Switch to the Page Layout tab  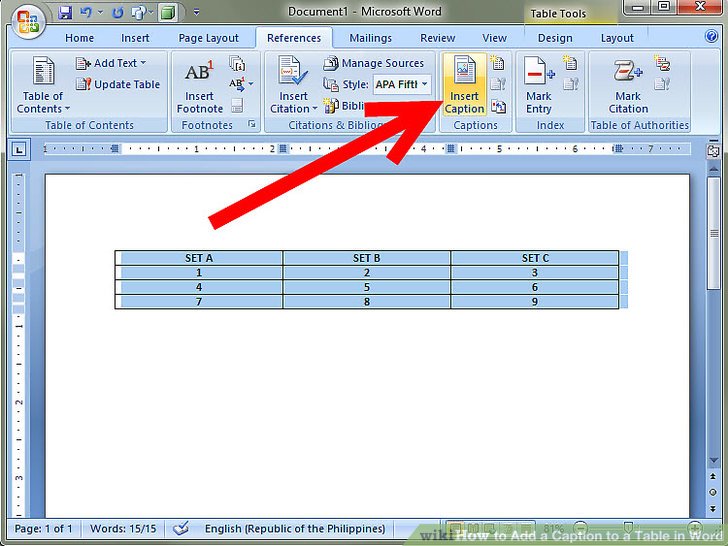pos(208,38)
